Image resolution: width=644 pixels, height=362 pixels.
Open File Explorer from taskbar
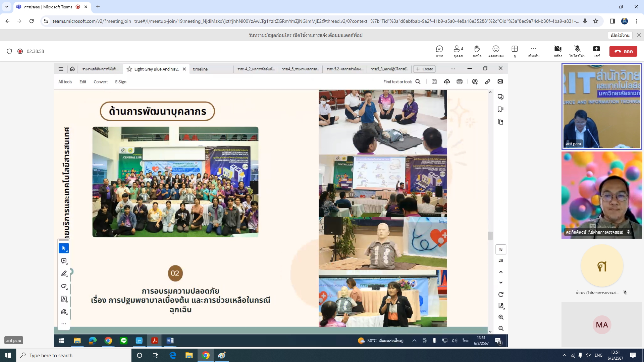click(189, 355)
